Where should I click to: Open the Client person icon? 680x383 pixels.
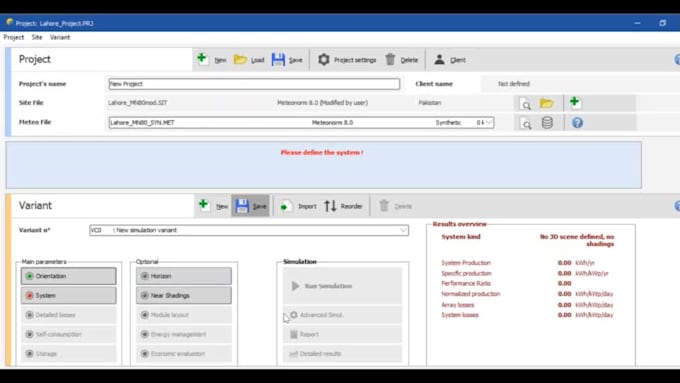tap(439, 59)
